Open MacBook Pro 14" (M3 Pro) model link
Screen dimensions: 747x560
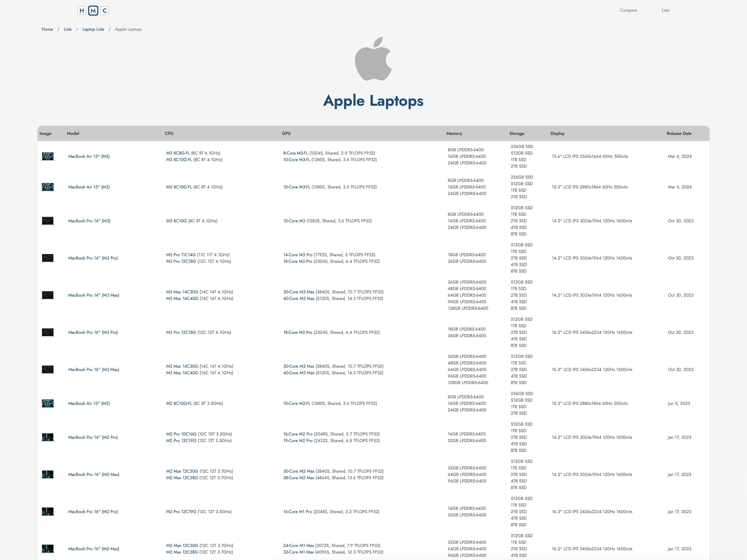click(93, 258)
